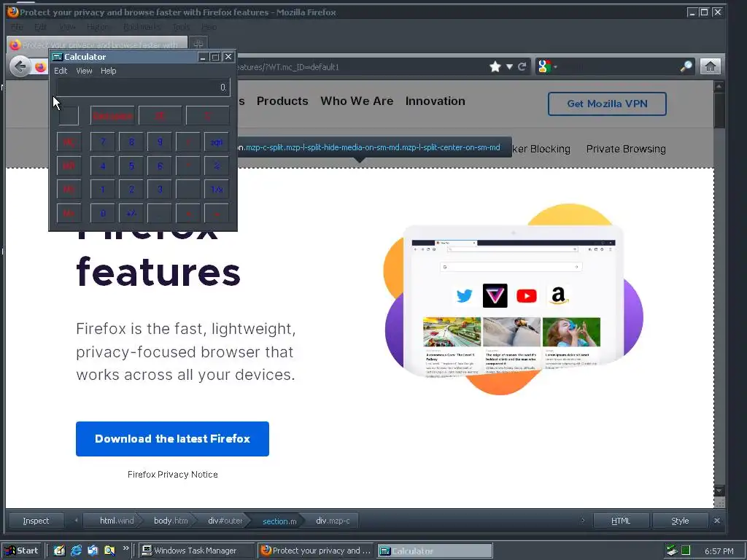This screenshot has width=747, height=560.
Task: Click the Firefox URL address bar
Action: click(362, 66)
